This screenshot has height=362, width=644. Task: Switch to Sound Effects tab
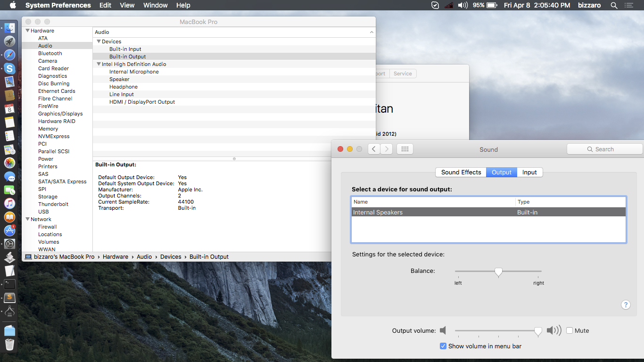tap(461, 172)
